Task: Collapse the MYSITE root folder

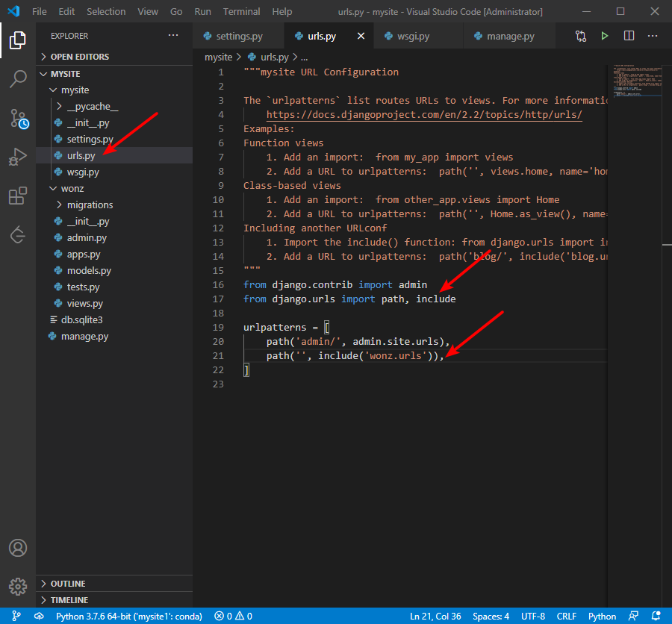Action: 114,74
